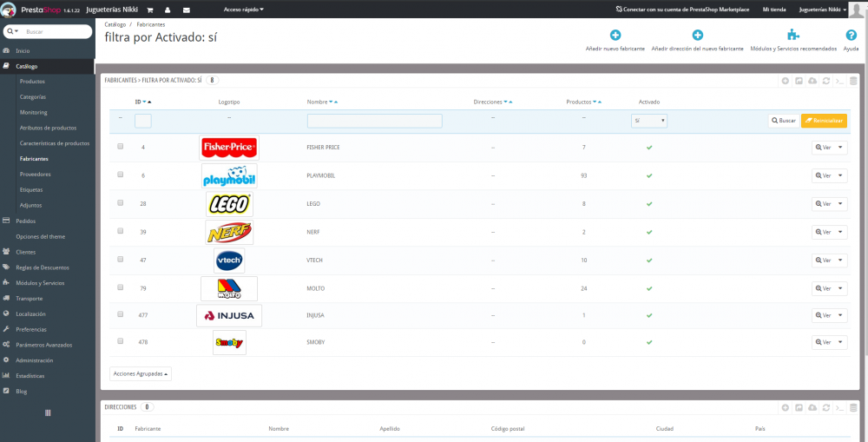The width and height of the screenshot is (868, 442).
Task: Refresh the Direcciones list
Action: [826, 407]
